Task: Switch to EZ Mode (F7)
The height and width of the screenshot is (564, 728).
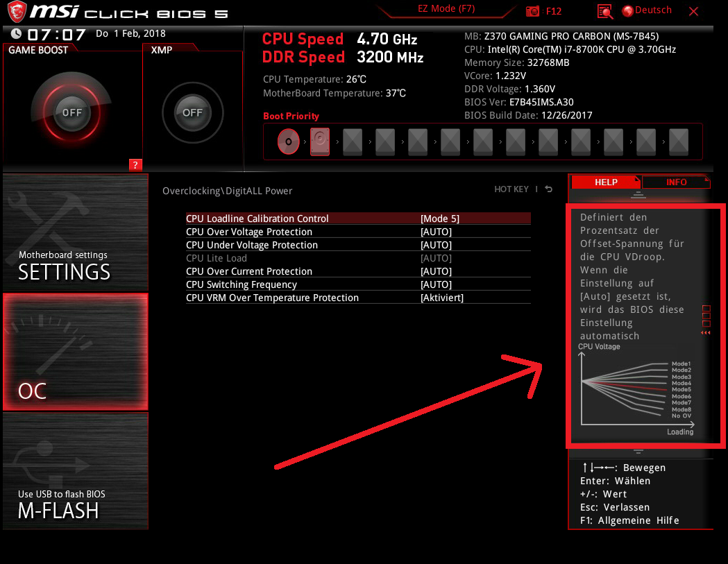Action: pyautogui.click(x=446, y=9)
